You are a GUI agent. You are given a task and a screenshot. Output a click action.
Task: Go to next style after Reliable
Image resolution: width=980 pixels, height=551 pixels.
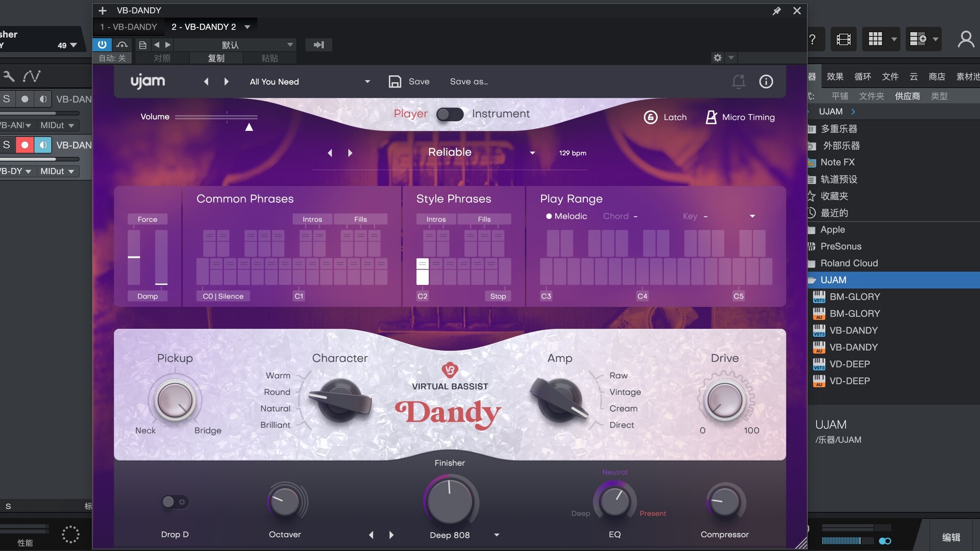[x=350, y=153]
